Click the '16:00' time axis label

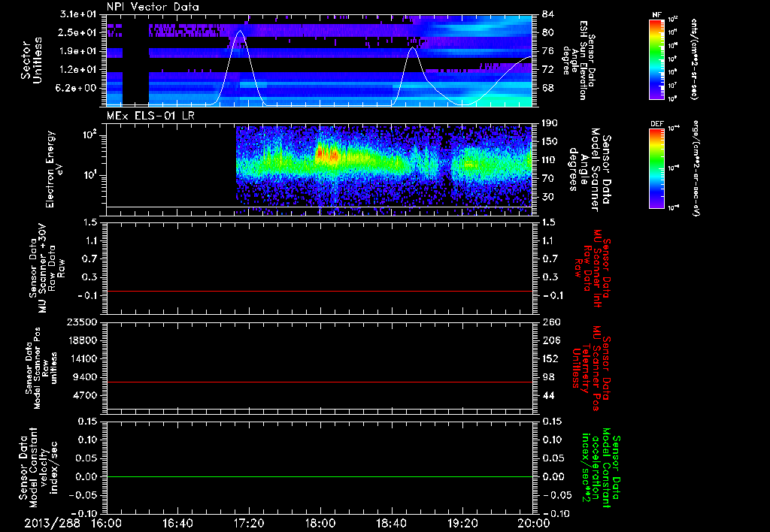point(107,523)
